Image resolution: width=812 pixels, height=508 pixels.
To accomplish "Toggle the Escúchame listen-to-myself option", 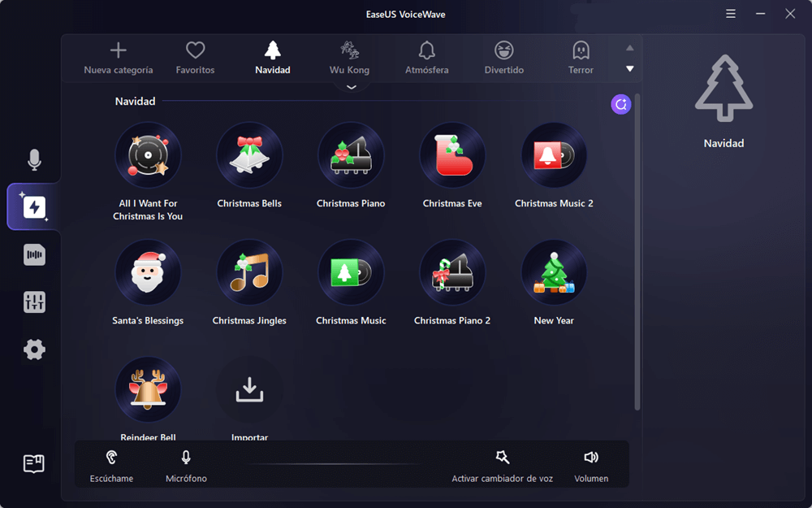I will click(x=111, y=464).
